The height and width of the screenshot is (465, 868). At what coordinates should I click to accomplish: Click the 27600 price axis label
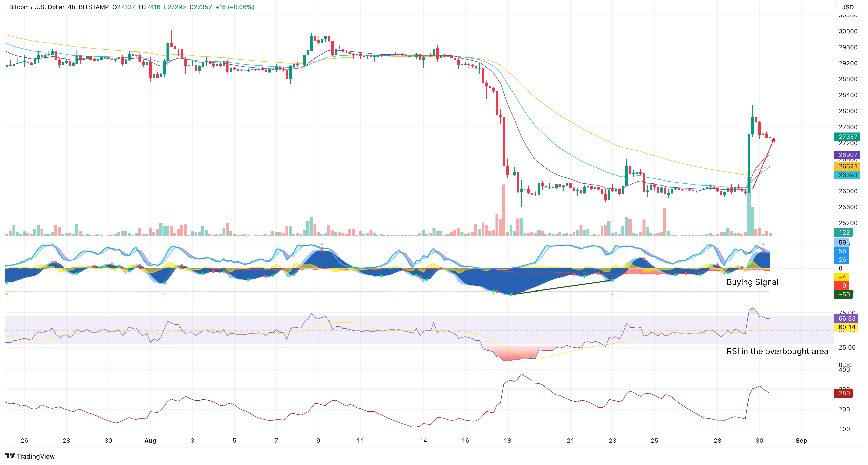pyautogui.click(x=848, y=127)
